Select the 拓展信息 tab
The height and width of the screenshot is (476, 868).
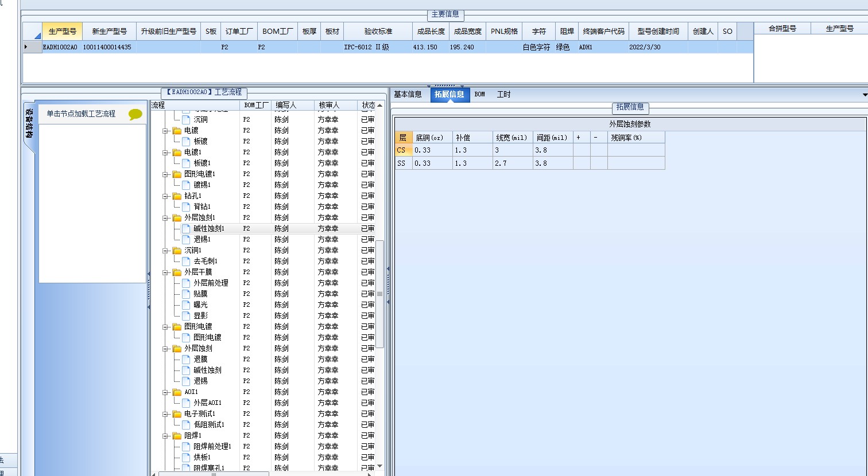tap(449, 95)
